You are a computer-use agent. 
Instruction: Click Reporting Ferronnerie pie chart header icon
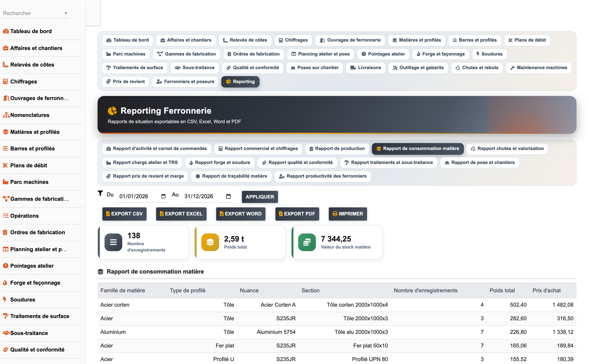pos(112,111)
